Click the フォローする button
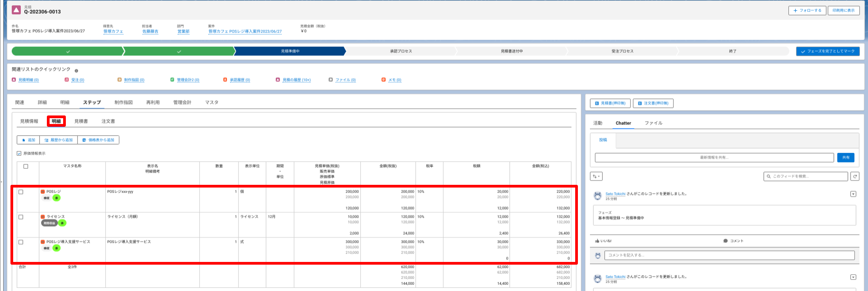The image size is (868, 291). coord(807,10)
